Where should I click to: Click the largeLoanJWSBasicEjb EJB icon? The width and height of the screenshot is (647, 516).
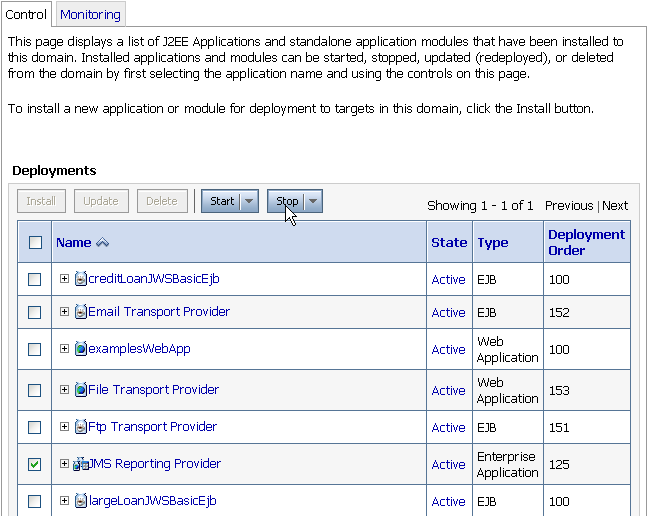click(x=81, y=501)
